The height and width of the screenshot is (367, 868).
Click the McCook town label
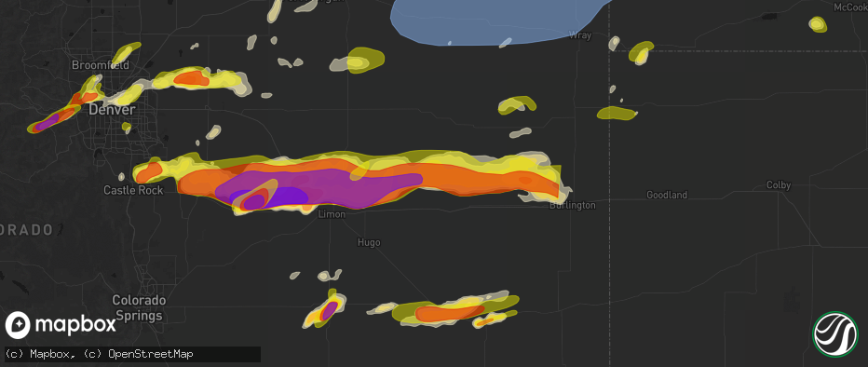coord(851,7)
